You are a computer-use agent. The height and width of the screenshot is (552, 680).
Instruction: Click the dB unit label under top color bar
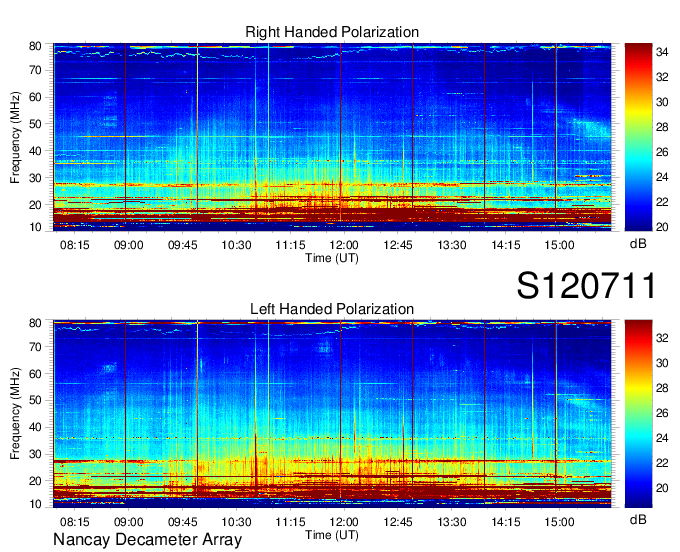638,244
